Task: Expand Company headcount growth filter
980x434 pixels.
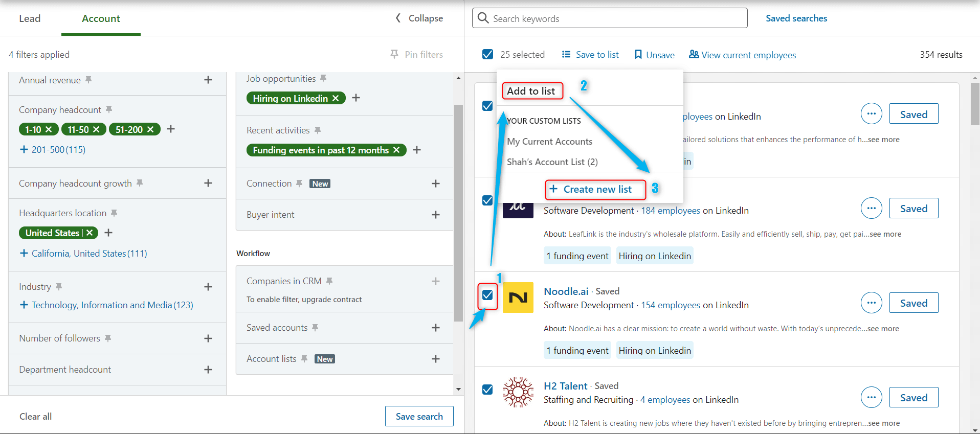Action: 208,183
